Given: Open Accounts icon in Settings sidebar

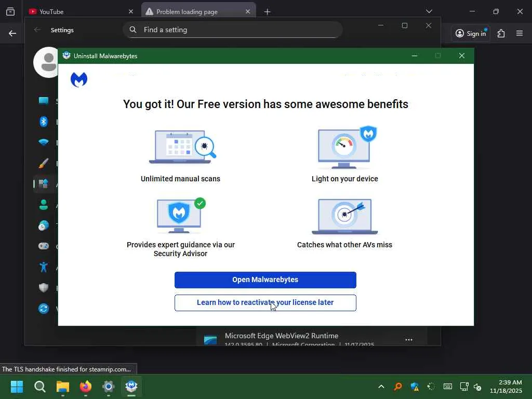Looking at the screenshot, I should (x=44, y=205).
